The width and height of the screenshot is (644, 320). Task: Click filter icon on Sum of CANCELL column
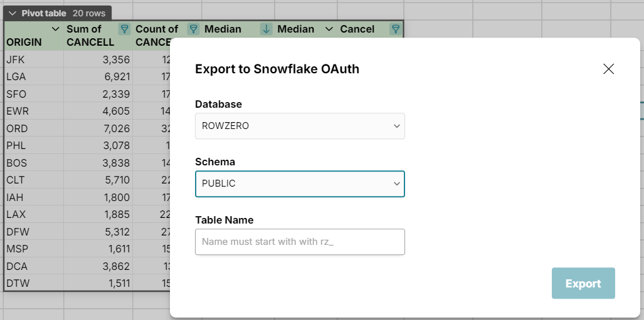pos(124,29)
